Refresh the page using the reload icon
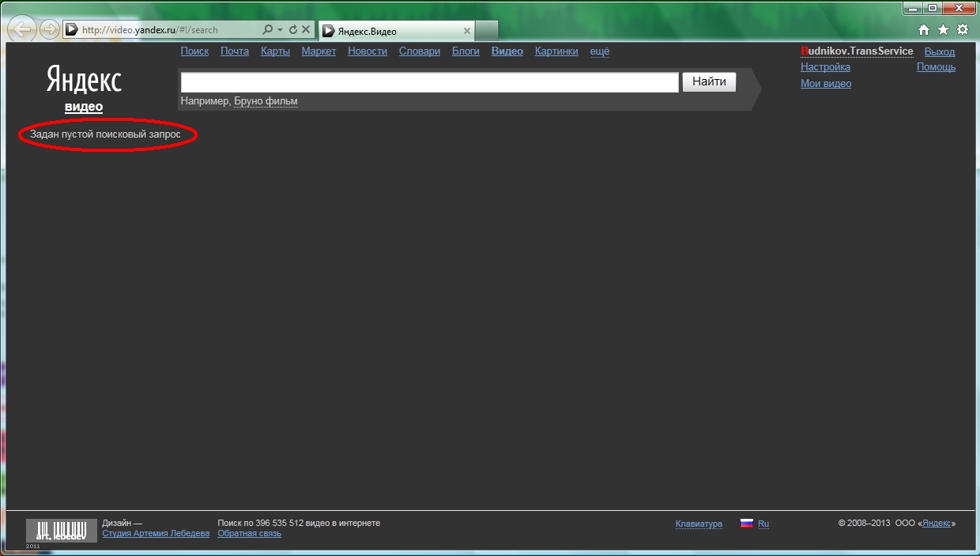 tap(293, 30)
